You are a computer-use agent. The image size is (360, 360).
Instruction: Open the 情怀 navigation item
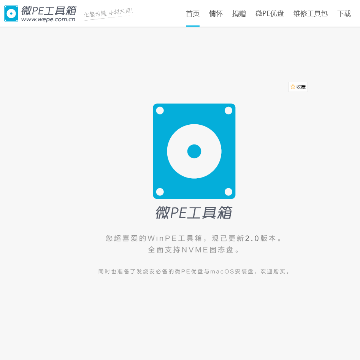click(216, 14)
